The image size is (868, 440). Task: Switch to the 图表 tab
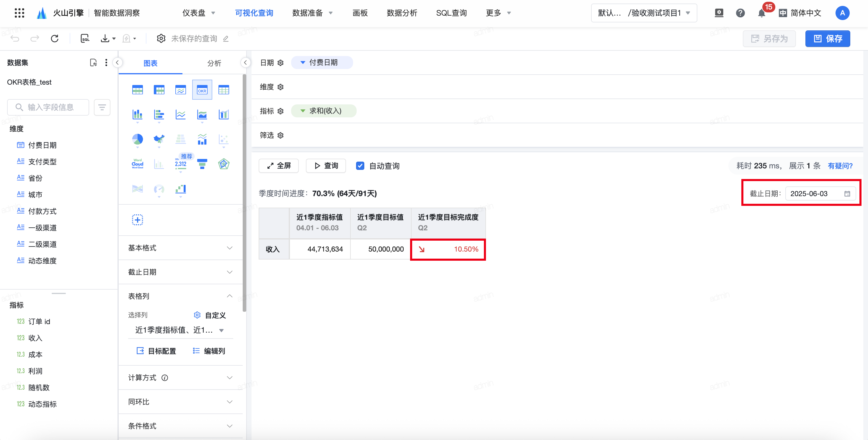pos(150,63)
